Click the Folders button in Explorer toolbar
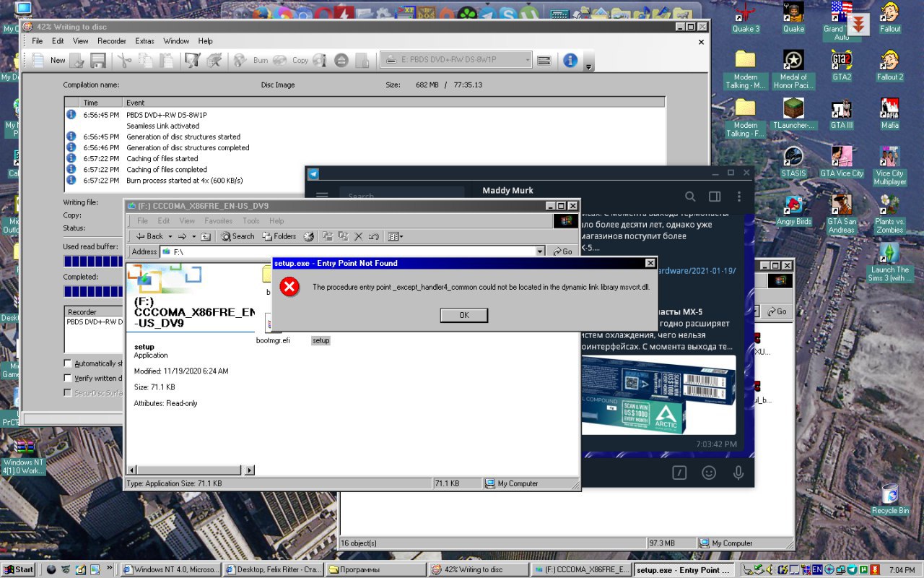 [x=279, y=236]
